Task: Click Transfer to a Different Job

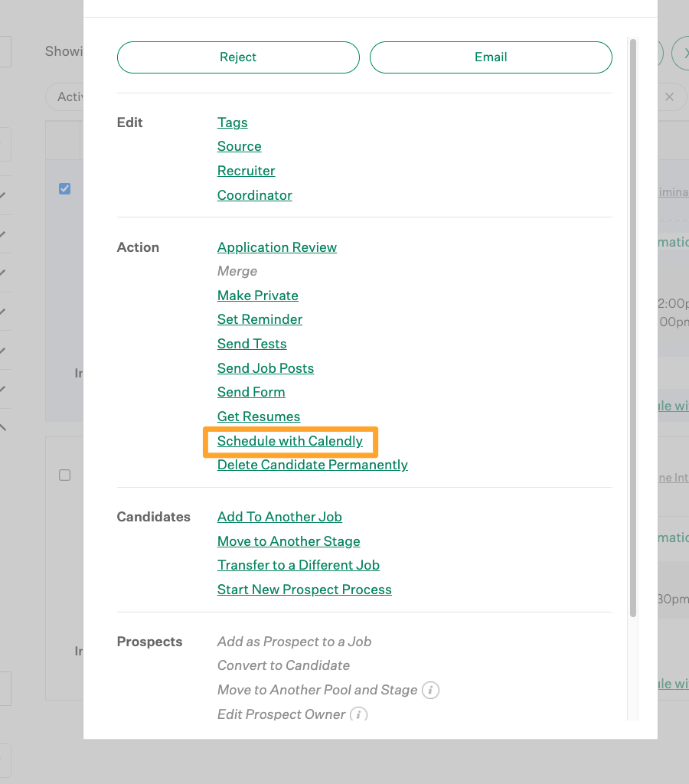Action: click(298, 565)
